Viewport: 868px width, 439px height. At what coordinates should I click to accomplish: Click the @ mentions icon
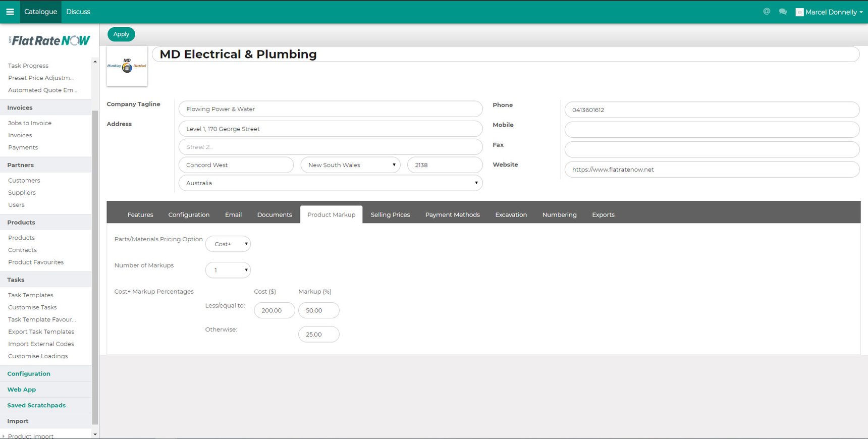tap(767, 12)
